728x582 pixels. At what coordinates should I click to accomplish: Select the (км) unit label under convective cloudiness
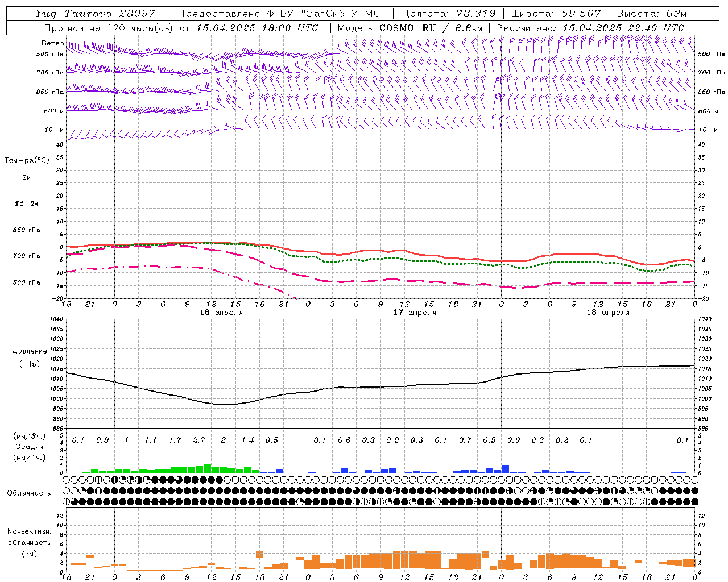tap(29, 553)
